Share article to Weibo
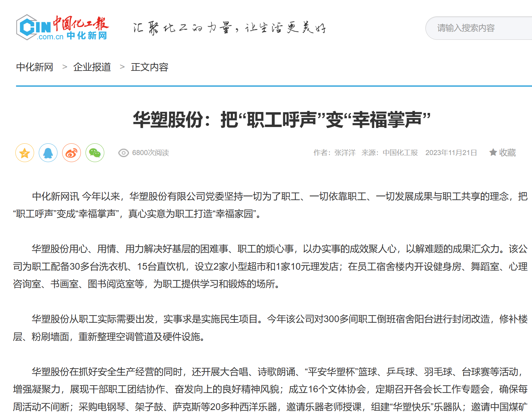This screenshot has height=412, width=532. [x=72, y=153]
